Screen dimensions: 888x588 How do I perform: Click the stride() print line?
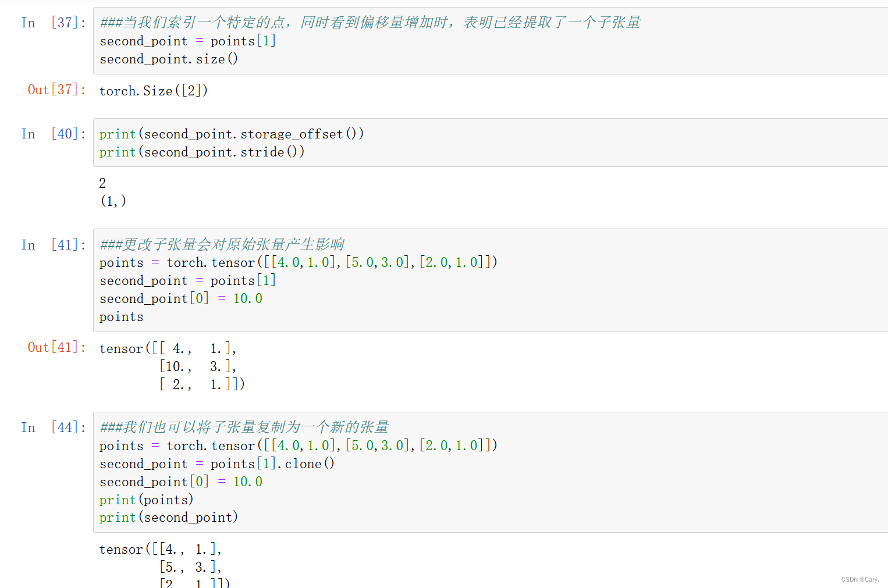tap(201, 152)
